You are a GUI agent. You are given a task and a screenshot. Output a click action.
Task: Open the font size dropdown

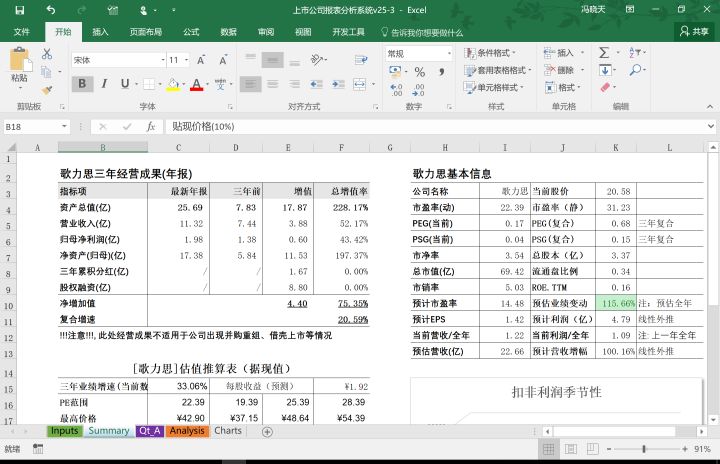pyautogui.click(x=186, y=60)
